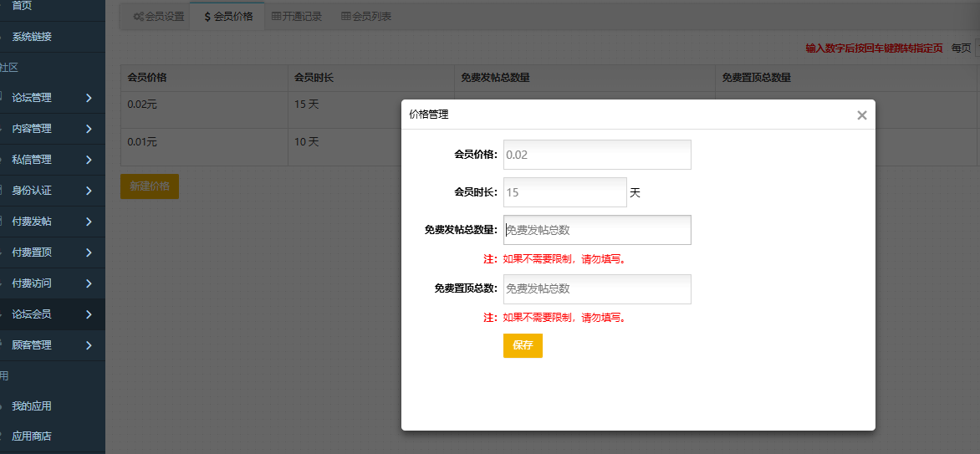Click the gears icon on 会员设置 tab

138,17
